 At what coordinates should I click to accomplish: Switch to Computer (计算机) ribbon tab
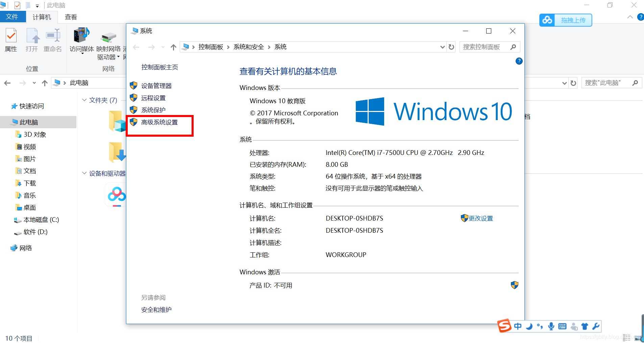point(42,17)
